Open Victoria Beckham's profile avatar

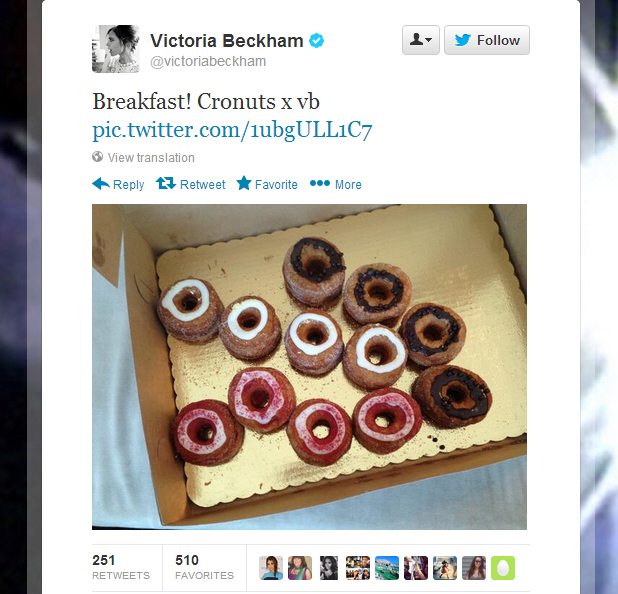click(x=116, y=49)
